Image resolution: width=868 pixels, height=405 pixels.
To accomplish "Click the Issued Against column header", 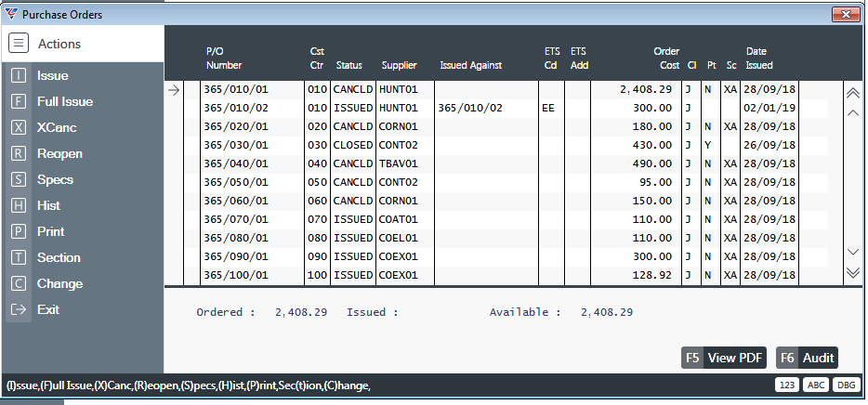I will coord(470,65).
